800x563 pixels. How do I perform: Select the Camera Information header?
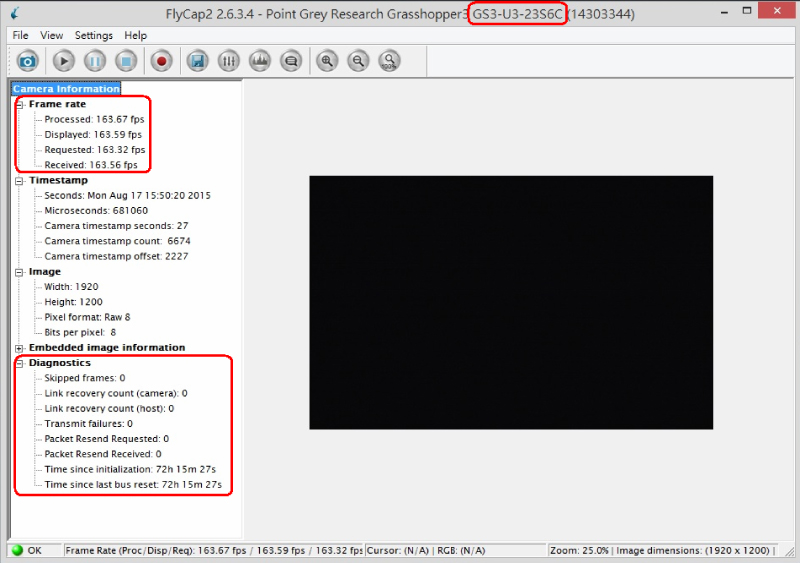[x=66, y=89]
